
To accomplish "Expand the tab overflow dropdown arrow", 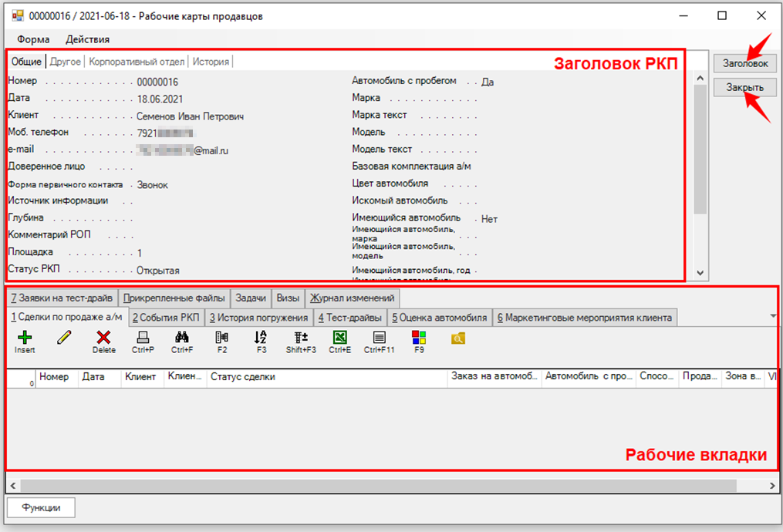I will pyautogui.click(x=773, y=316).
